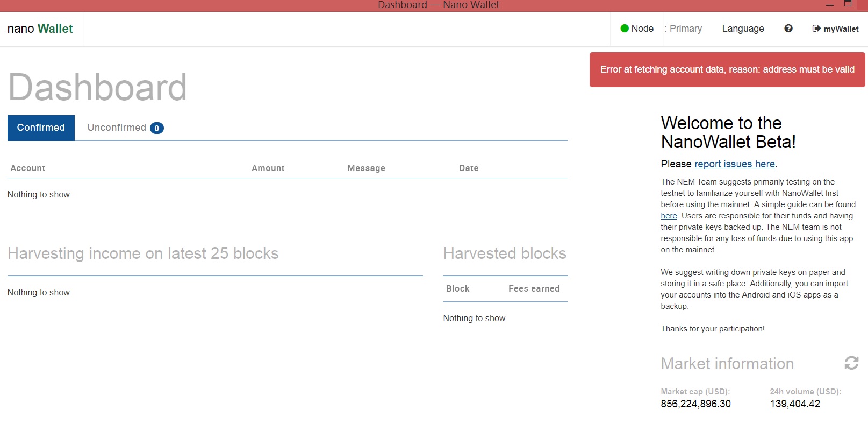The height and width of the screenshot is (424, 868).
Task: Restore the Nano Wallet window size
Action: (848, 4)
